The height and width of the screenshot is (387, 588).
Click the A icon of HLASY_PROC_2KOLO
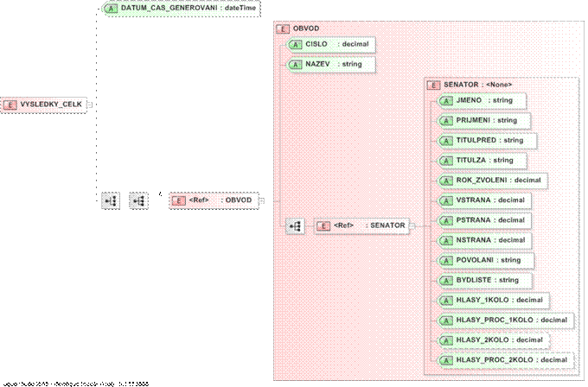click(446, 360)
